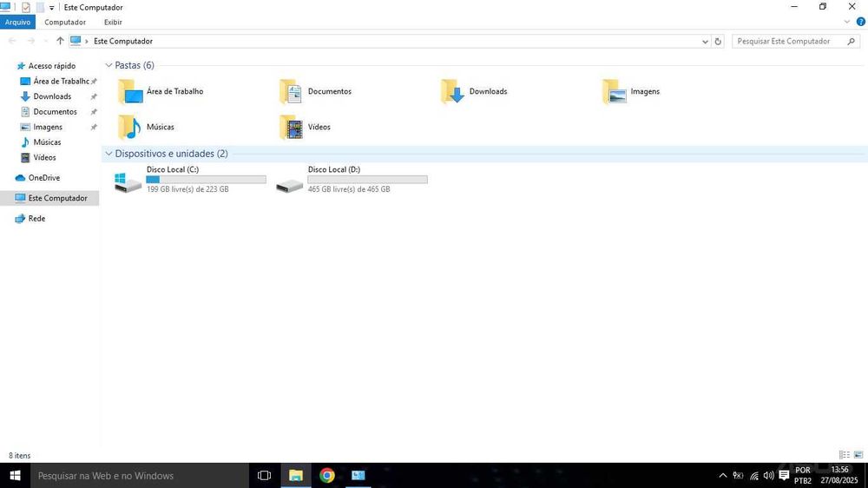Open the recent locations dropdown arrow
The width and height of the screenshot is (868, 488).
point(46,42)
